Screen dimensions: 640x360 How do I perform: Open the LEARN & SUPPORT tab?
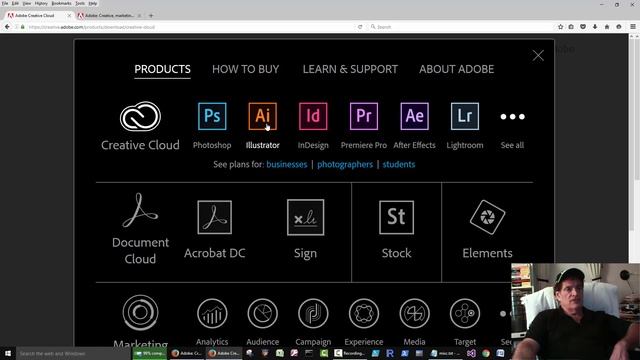pyautogui.click(x=350, y=69)
